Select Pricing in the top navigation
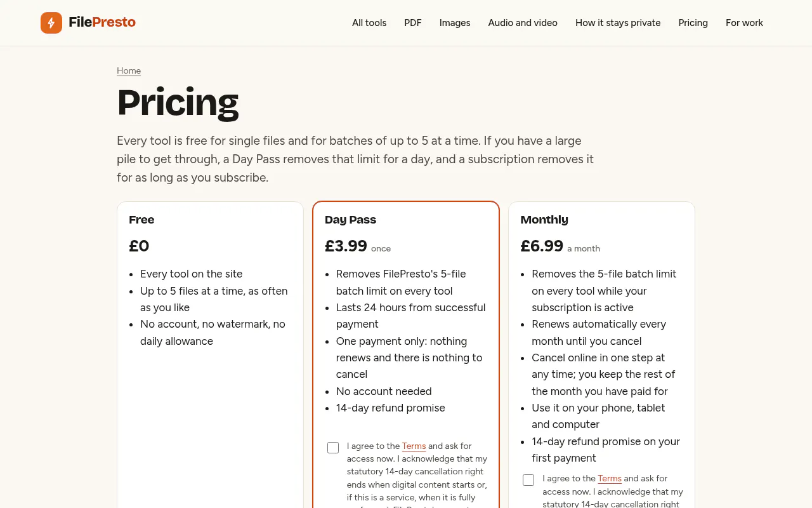The height and width of the screenshot is (508, 812). click(693, 23)
